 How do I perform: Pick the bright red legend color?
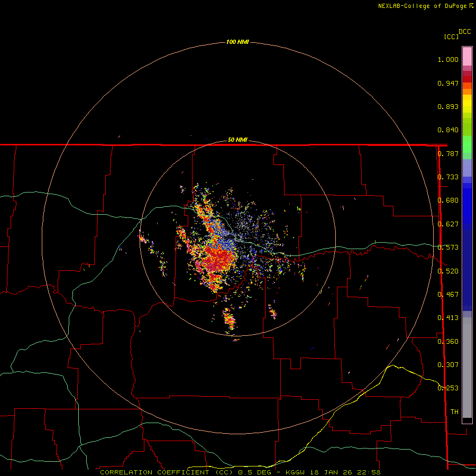pos(467,79)
